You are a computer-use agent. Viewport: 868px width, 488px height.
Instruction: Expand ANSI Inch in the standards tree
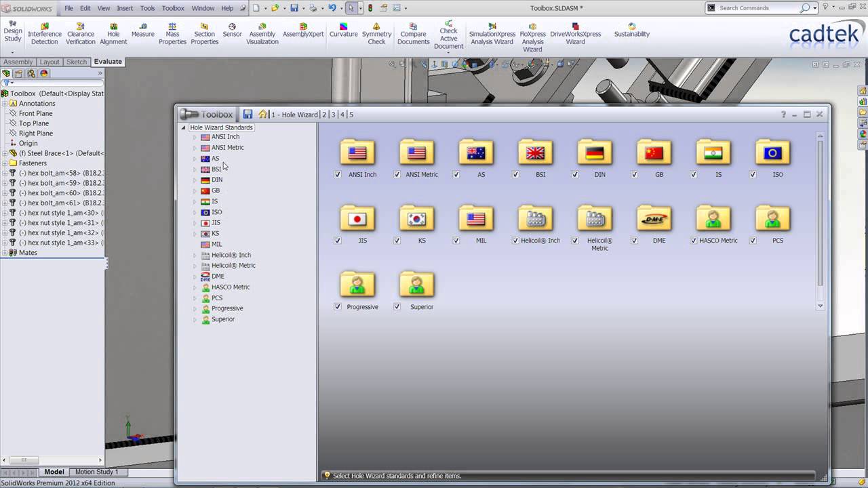click(x=195, y=137)
